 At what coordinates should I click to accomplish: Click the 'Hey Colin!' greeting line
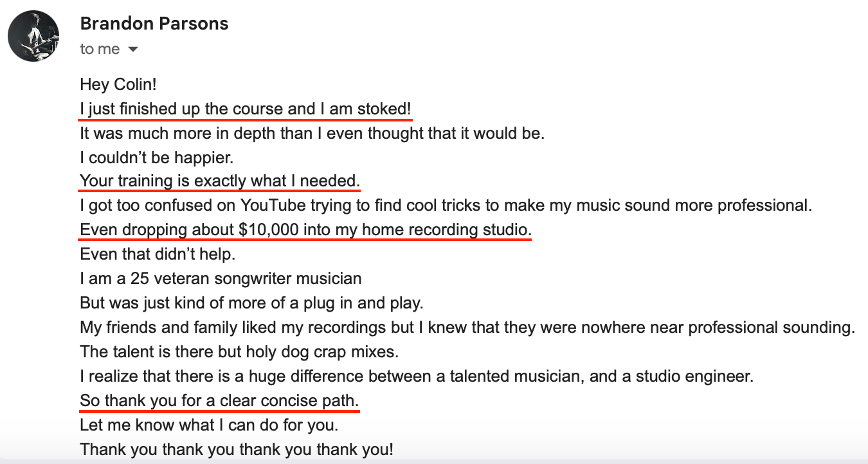[118, 85]
